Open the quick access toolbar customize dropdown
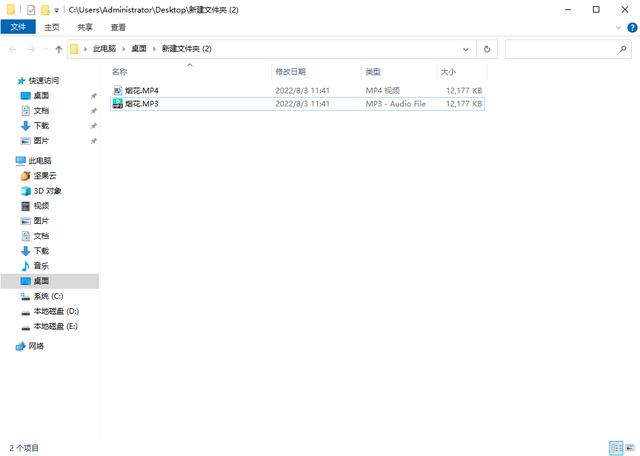Viewport: 640px width, 456px height. pos(56,10)
